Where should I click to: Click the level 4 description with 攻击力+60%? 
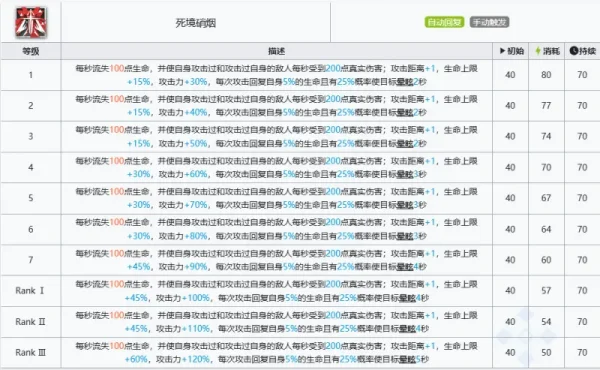[x=276, y=167]
